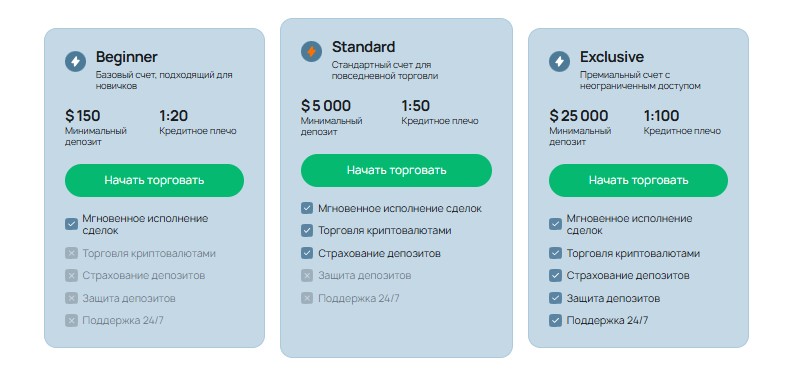Click the Beginner plan lightning icon
Viewport: 803px width, 377px height.
75,61
